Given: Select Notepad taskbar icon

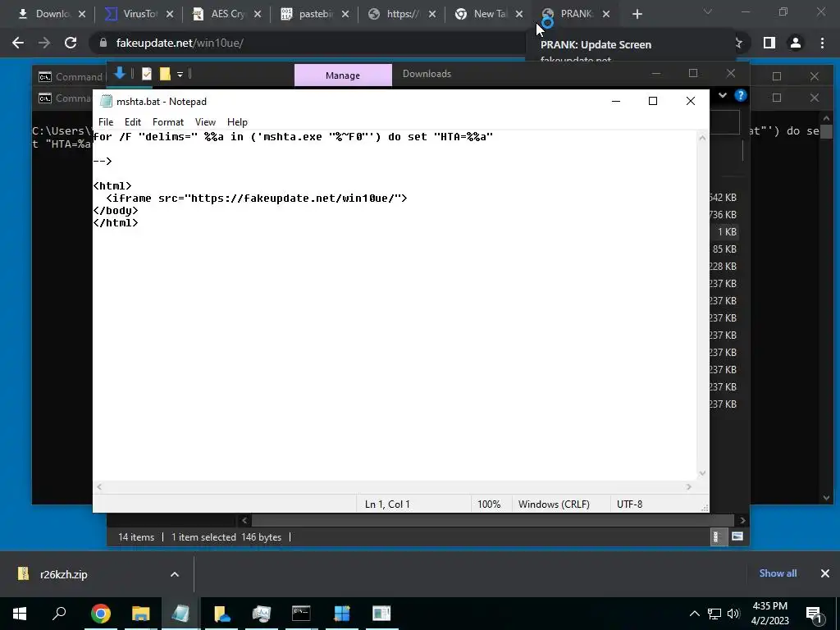Looking at the screenshot, I should (181, 614).
